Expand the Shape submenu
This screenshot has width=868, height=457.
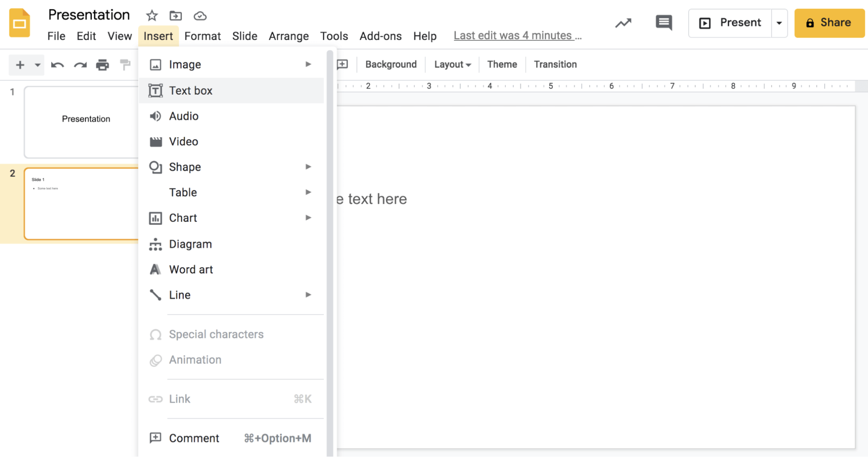click(308, 167)
